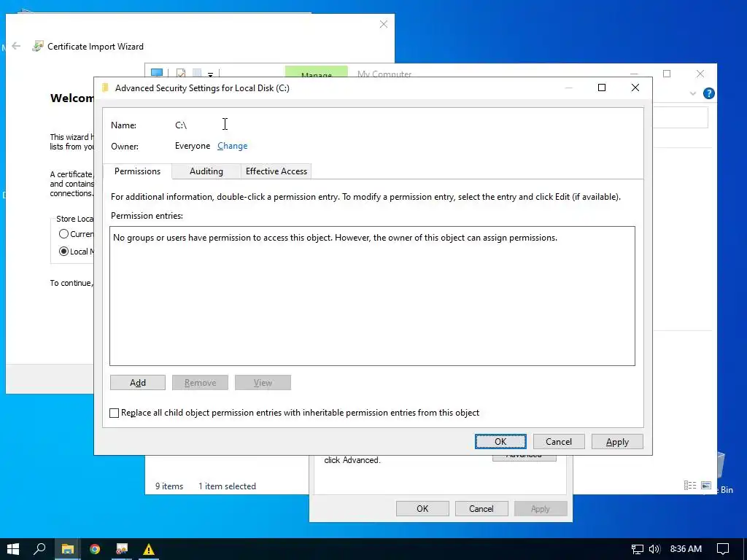This screenshot has height=560, width=747.
Task: Switch to the Auditing tab
Action: point(206,171)
